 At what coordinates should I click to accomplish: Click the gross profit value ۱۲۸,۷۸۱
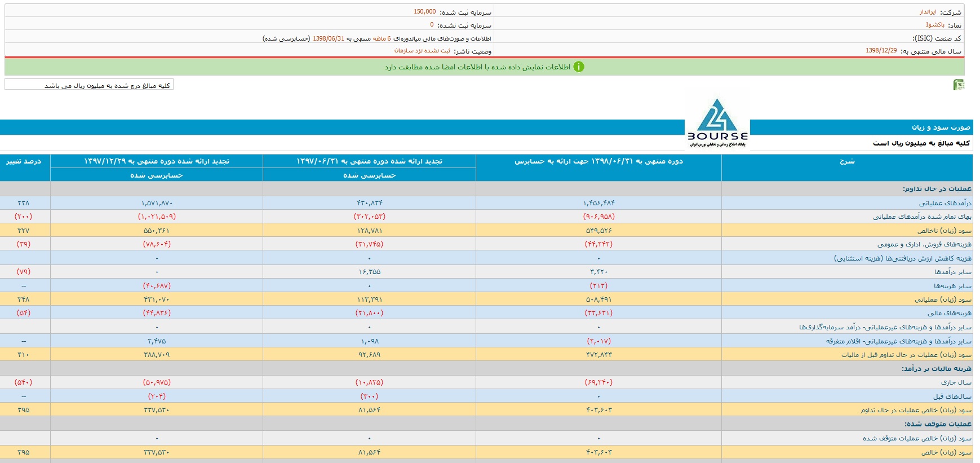[370, 231]
